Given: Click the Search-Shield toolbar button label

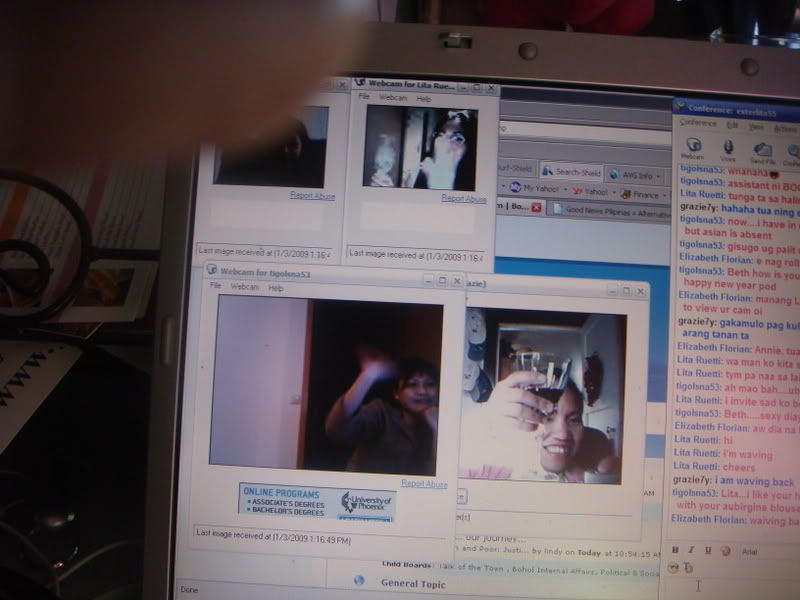Looking at the screenshot, I should click(x=578, y=172).
